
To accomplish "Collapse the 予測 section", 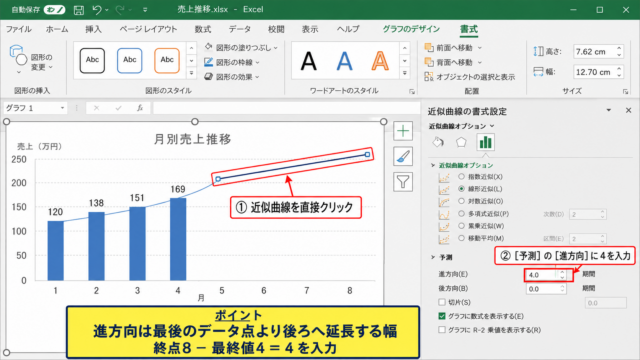I will 433,257.
